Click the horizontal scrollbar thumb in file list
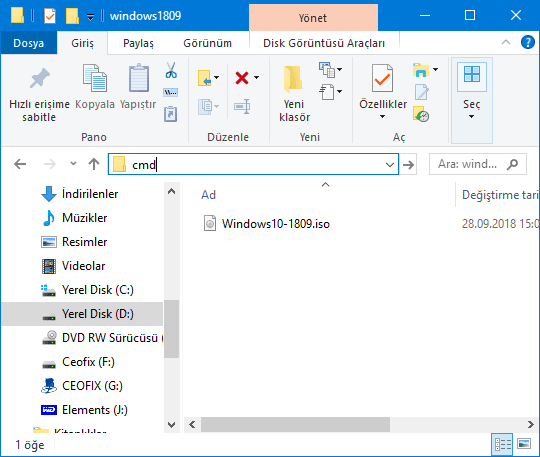 [x=295, y=424]
